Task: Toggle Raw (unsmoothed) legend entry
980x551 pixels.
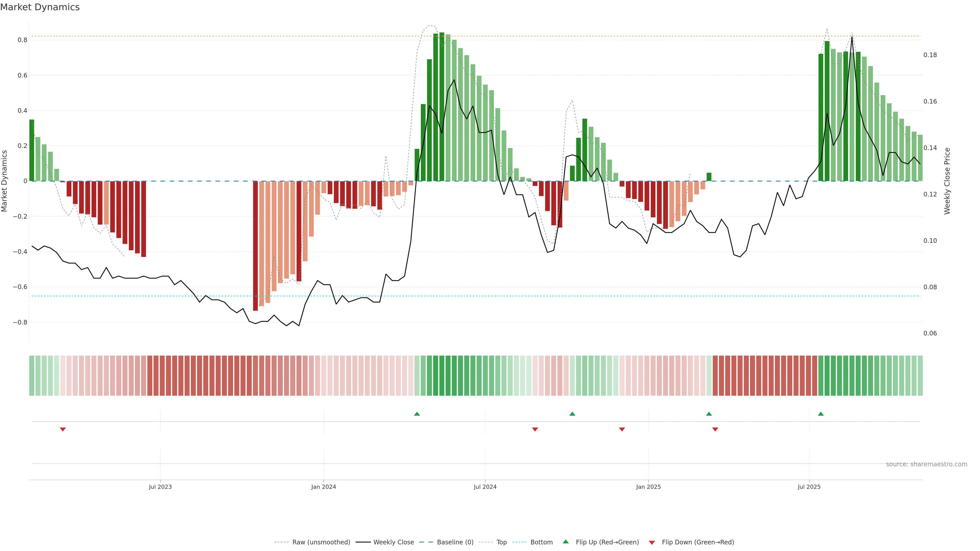Action: tap(321, 542)
